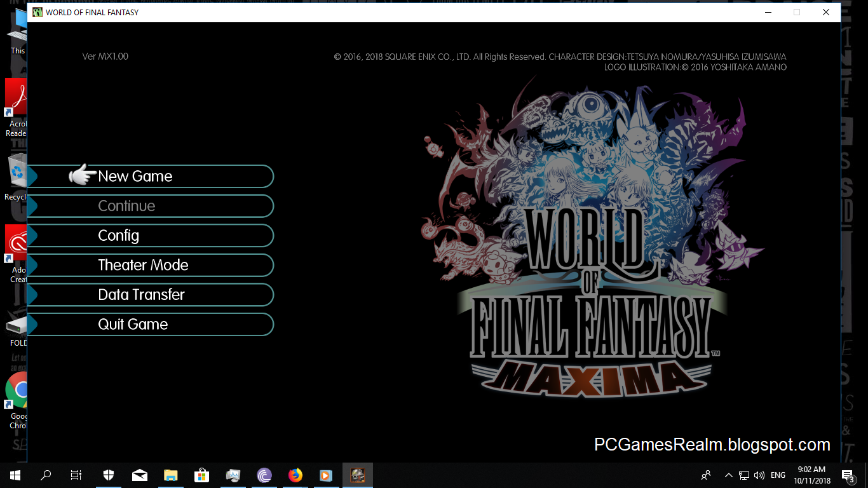Select the Adobe Creative Cloud desktop shortcut
Viewport: 868px width, 488px height.
pyautogui.click(x=15, y=254)
